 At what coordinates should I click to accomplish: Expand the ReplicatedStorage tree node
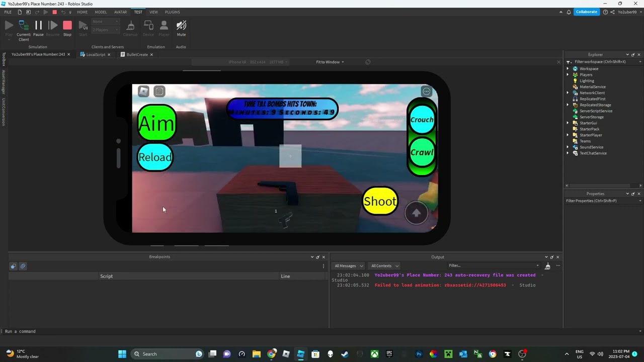pyautogui.click(x=568, y=105)
